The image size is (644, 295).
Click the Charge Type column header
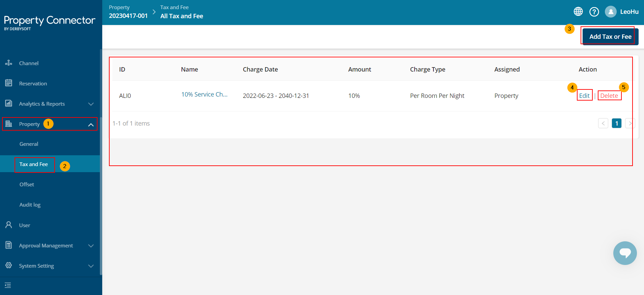(428, 69)
